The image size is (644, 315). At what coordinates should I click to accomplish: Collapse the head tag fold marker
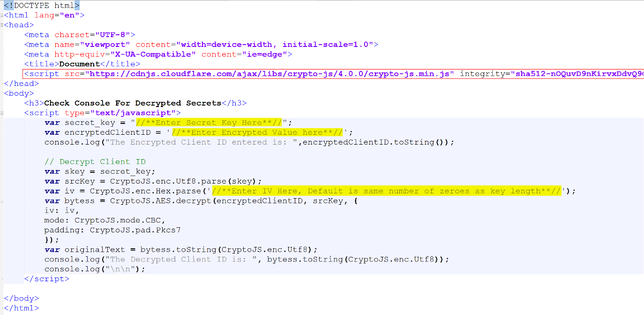point(2,25)
